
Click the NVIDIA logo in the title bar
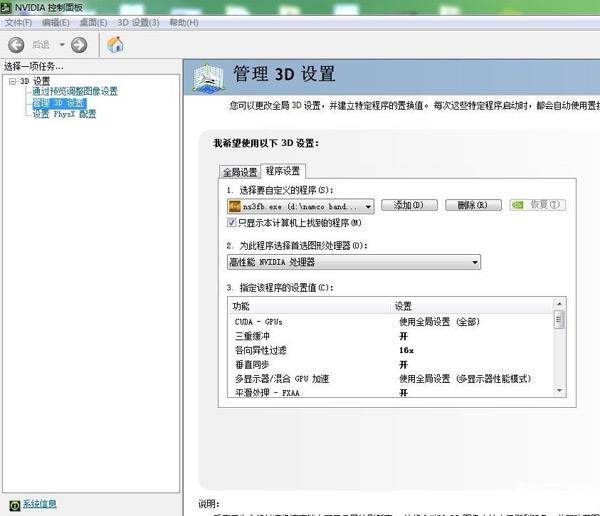(x=7, y=7)
